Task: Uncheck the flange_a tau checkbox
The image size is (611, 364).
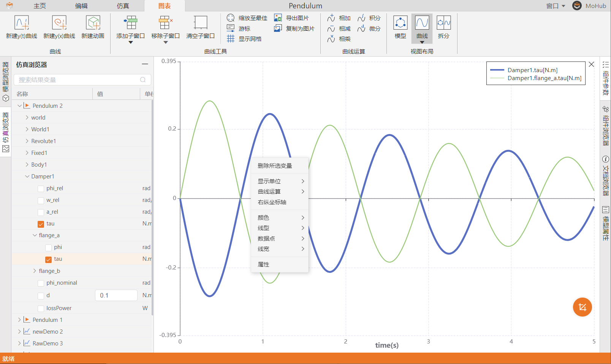Action: [48, 259]
